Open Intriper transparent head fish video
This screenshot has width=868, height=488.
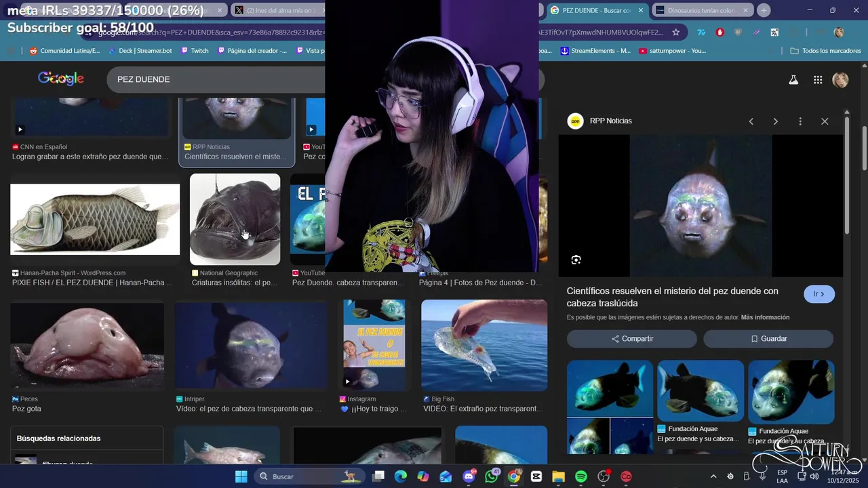[x=251, y=345]
